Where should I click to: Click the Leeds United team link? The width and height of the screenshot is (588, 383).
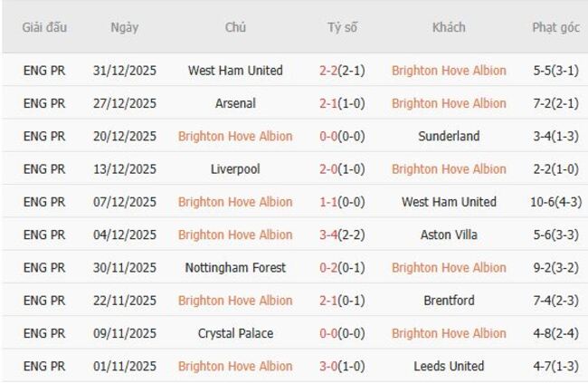[449, 367]
